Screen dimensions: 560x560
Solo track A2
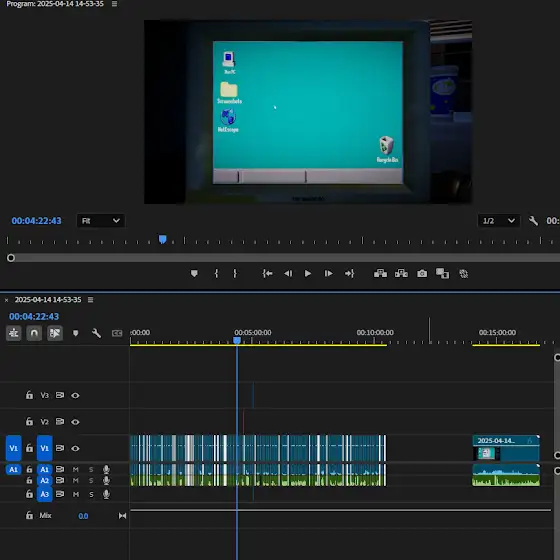91,481
